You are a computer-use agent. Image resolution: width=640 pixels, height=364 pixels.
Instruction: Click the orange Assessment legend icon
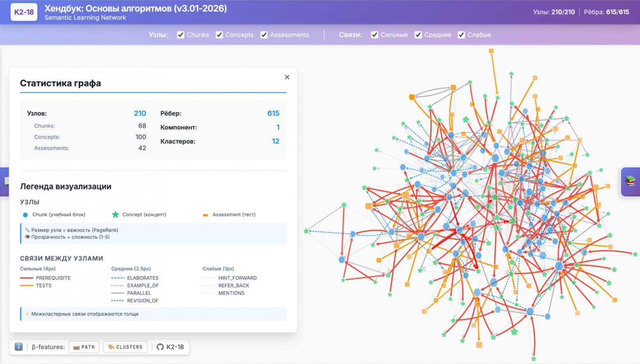(206, 215)
